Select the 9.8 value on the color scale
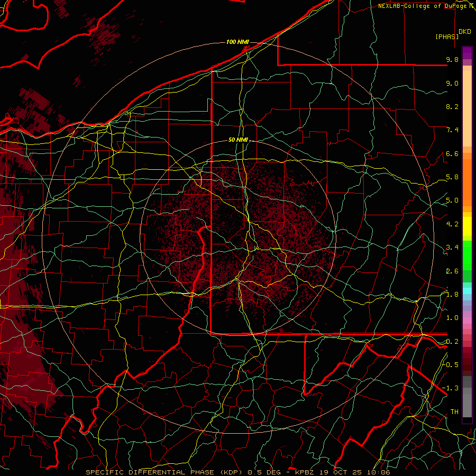 (x=452, y=59)
